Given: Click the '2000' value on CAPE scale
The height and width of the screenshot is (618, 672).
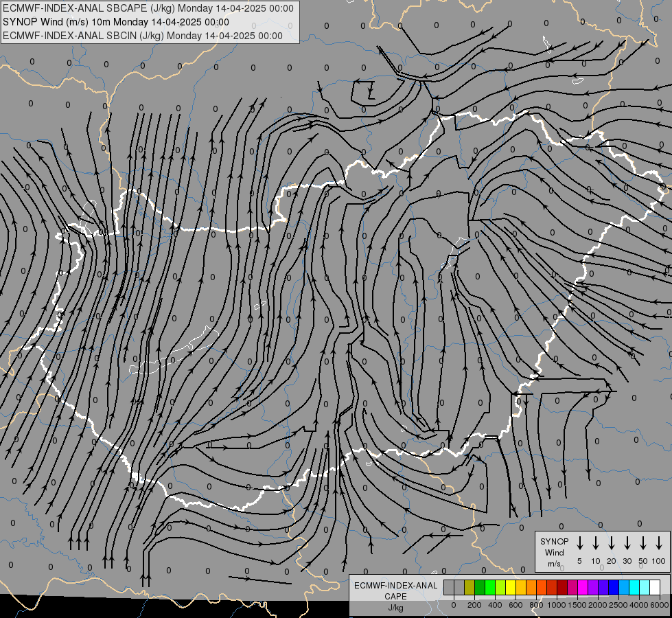Looking at the screenshot, I should click(x=598, y=605).
